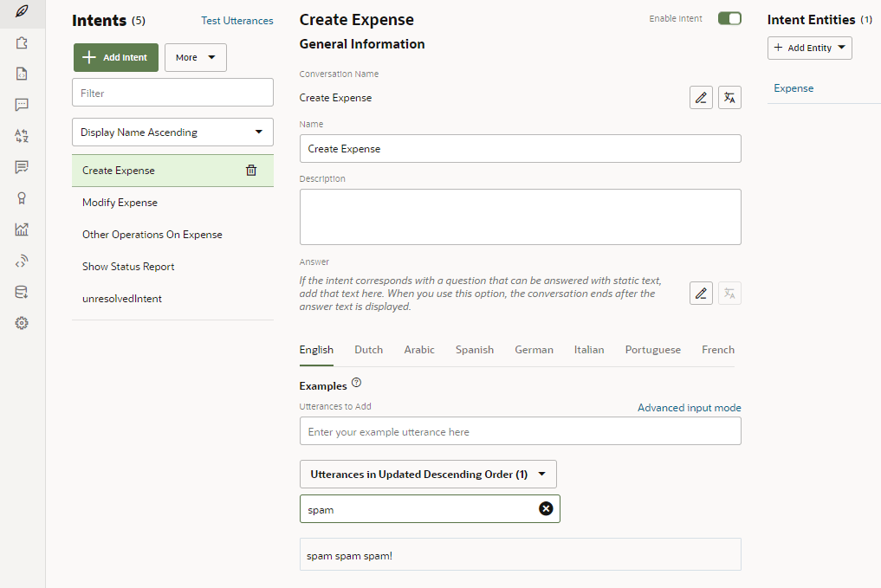
Task: Open the chat dialog icon in sidebar
Action: [22, 105]
